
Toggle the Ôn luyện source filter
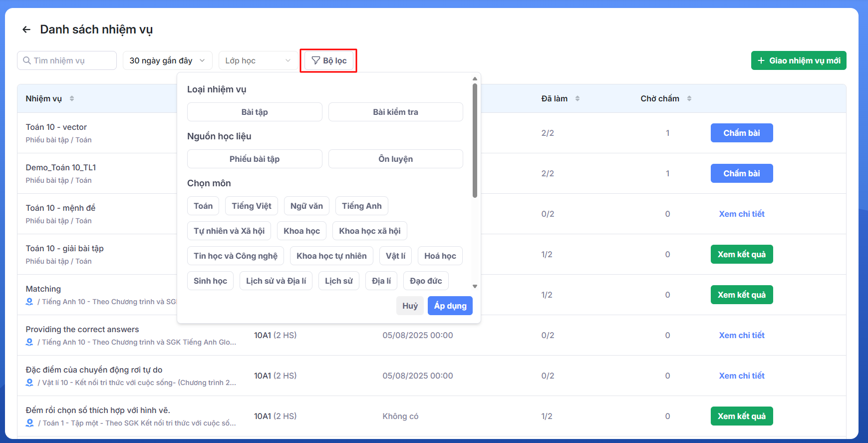[395, 159]
